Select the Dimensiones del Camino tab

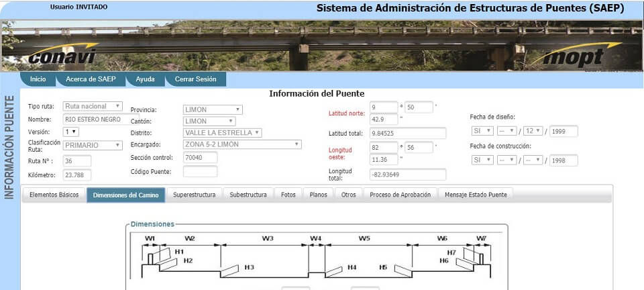click(125, 195)
